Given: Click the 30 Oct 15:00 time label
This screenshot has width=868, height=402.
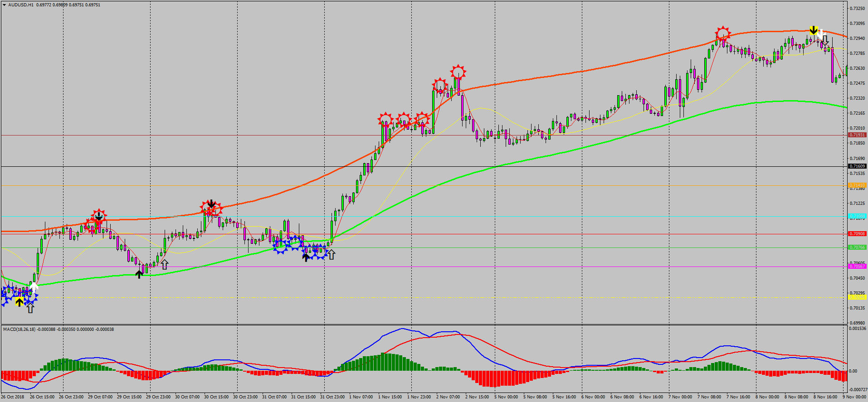Looking at the screenshot, I should point(216,397).
